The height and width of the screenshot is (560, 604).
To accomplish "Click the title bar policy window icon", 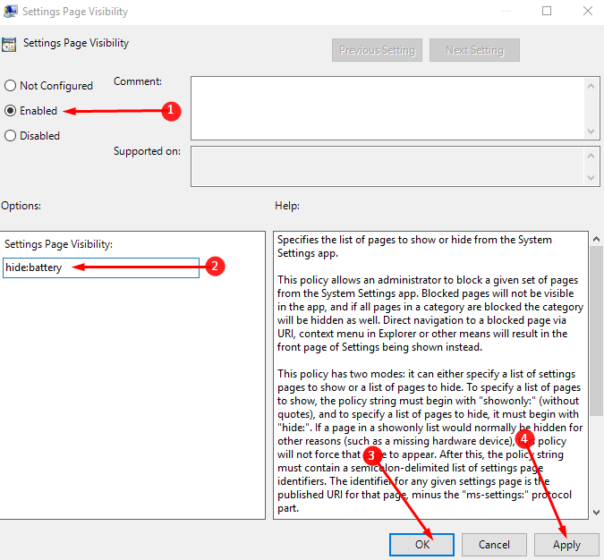I will [10, 11].
